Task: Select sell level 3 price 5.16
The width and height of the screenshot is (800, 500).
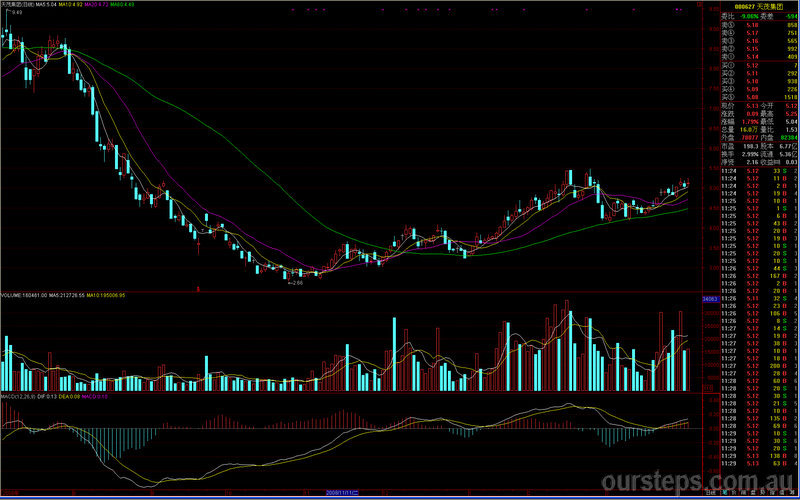Action: point(752,41)
